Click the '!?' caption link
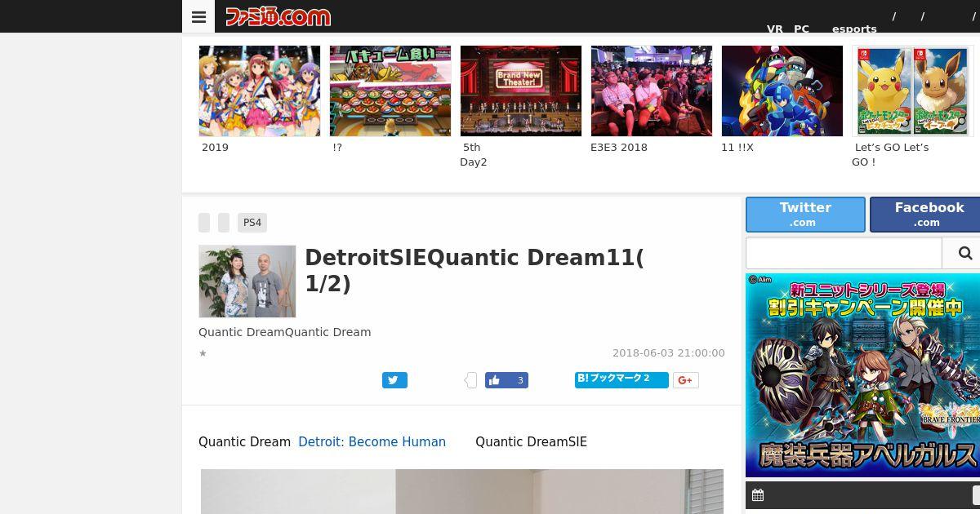 337,148
